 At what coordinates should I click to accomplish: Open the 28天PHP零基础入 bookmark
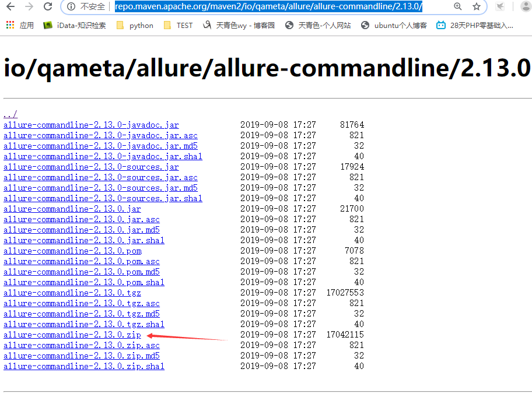tap(475, 26)
